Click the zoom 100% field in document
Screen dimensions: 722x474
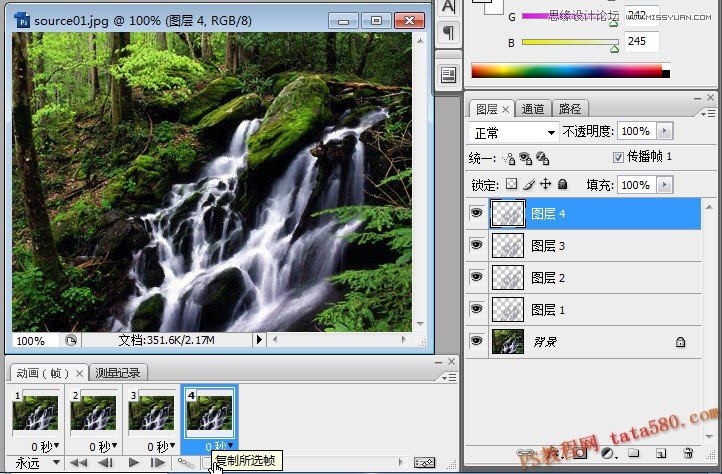tap(35, 340)
